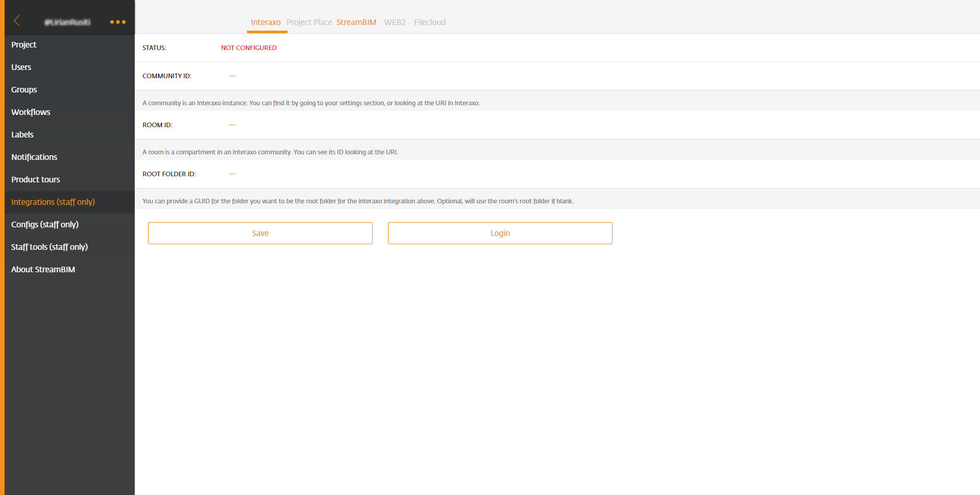Switch to the Filecloud tab
The image size is (980, 495).
pos(430,22)
